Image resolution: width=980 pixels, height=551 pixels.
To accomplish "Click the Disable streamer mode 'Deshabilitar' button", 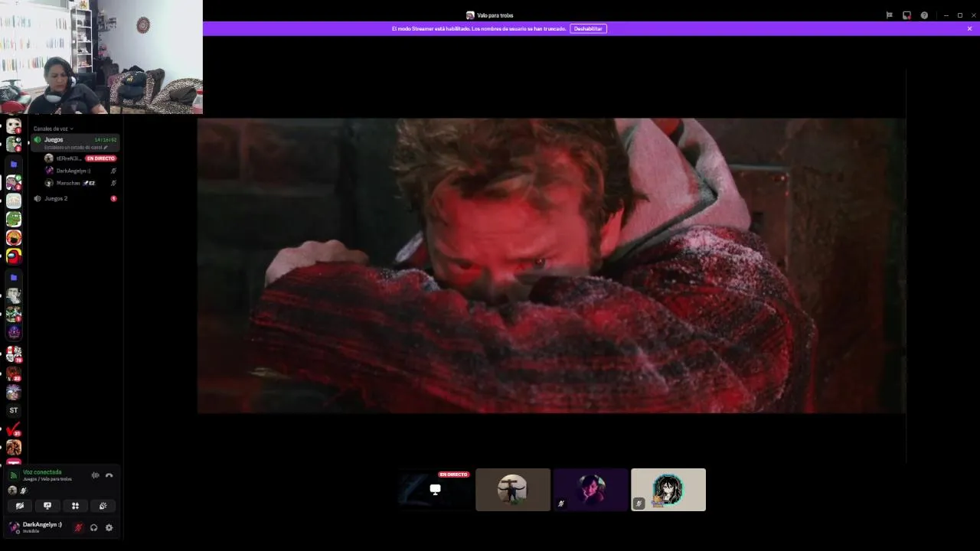I will 588,28.
